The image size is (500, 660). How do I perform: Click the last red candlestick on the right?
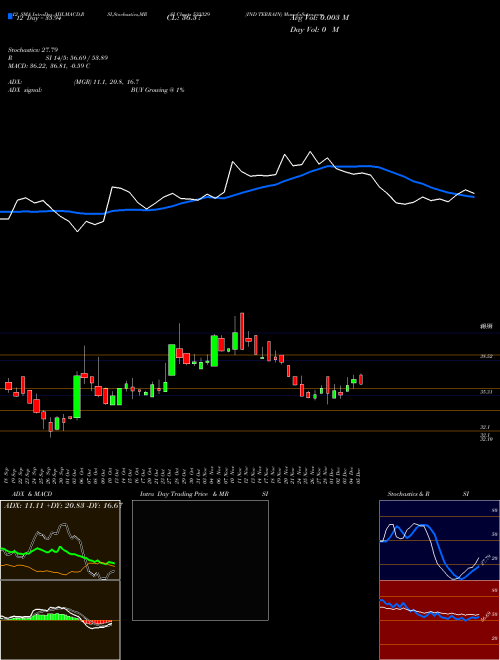361,379
